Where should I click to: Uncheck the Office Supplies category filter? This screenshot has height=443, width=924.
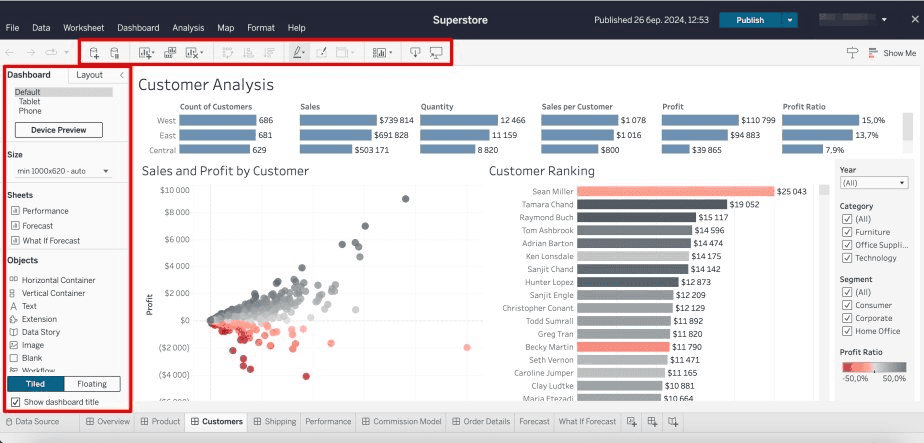coord(847,245)
